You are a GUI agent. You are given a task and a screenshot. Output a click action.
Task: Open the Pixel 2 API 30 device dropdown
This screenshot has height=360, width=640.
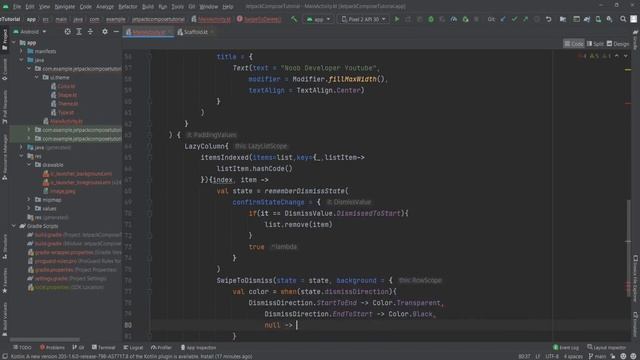point(363,19)
